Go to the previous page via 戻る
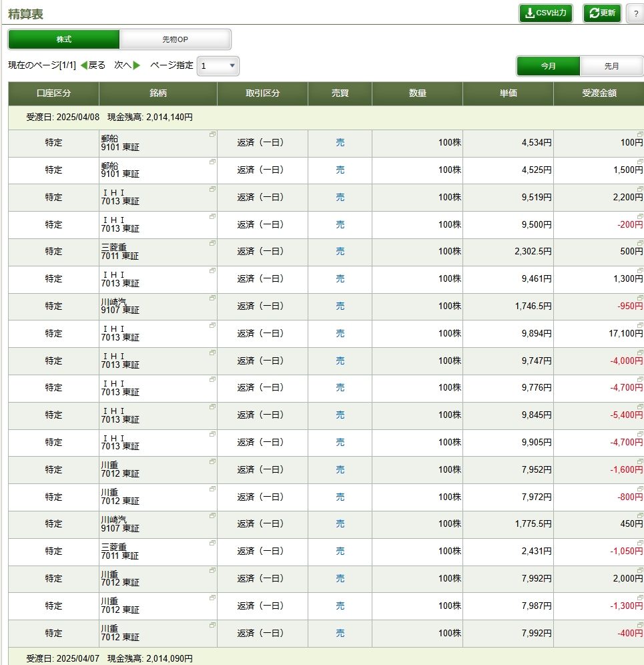Image resolution: width=644 pixels, height=665 pixels. (97, 65)
